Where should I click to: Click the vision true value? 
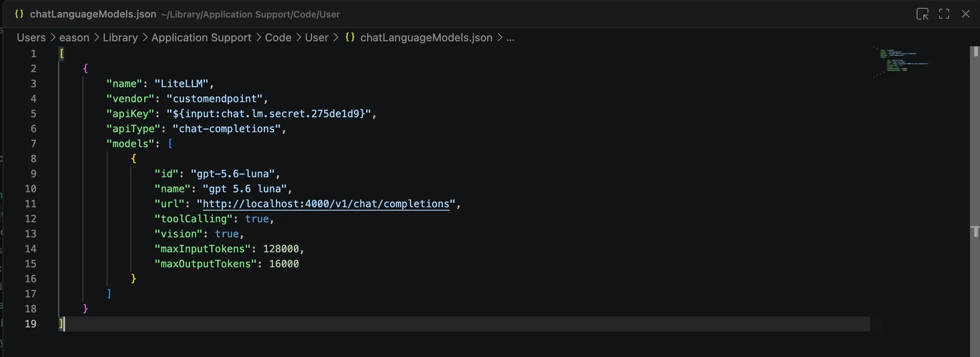(x=227, y=234)
